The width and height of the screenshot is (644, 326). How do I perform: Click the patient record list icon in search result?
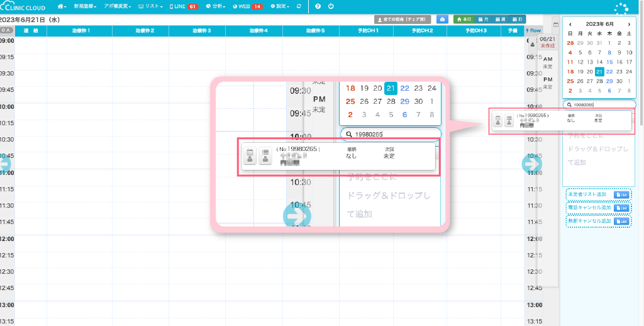508,121
